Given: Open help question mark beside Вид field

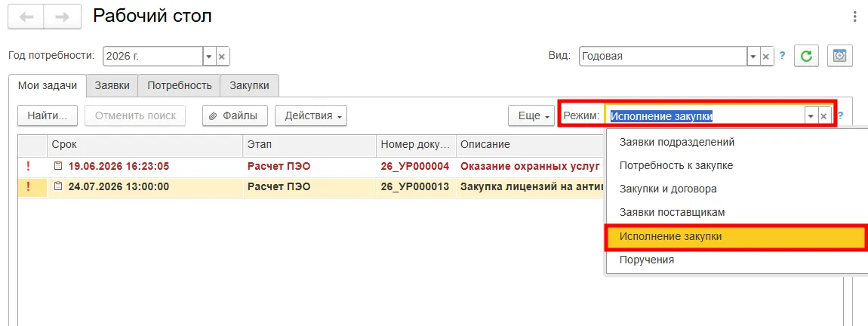Looking at the screenshot, I should (782, 56).
